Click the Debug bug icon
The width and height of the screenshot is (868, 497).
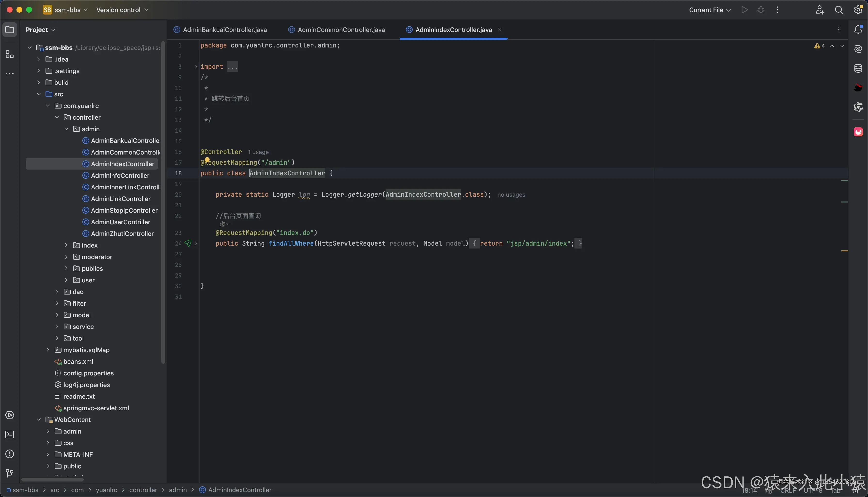(x=761, y=10)
